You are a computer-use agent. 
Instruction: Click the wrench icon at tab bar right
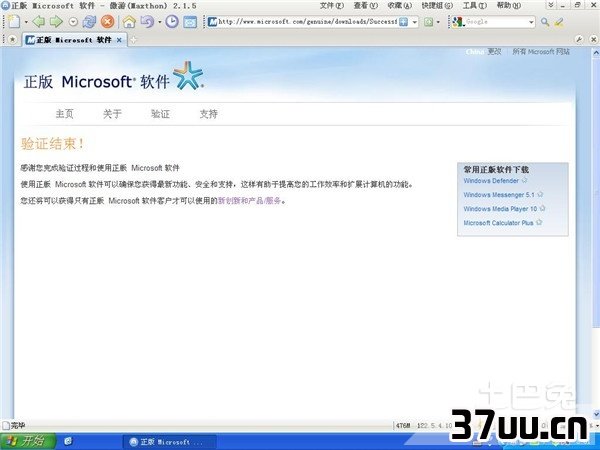tap(579, 39)
